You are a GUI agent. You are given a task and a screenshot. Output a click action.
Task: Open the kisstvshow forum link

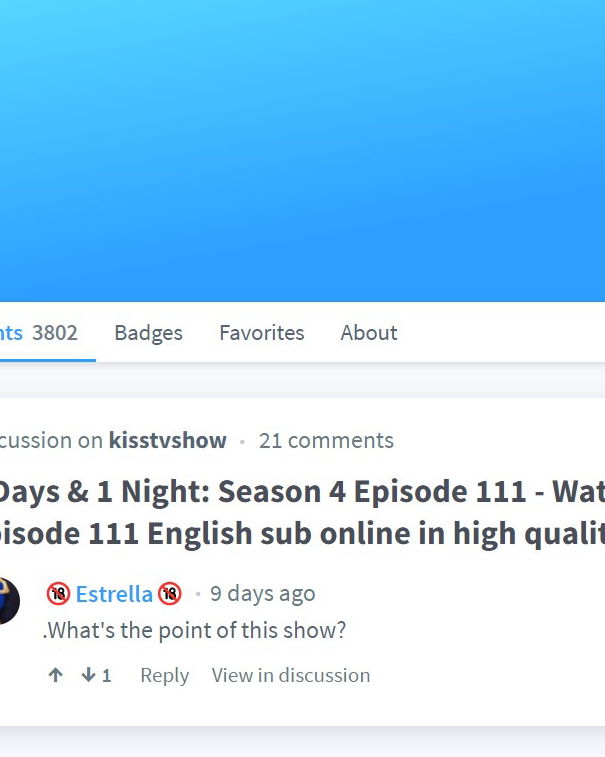tap(168, 440)
